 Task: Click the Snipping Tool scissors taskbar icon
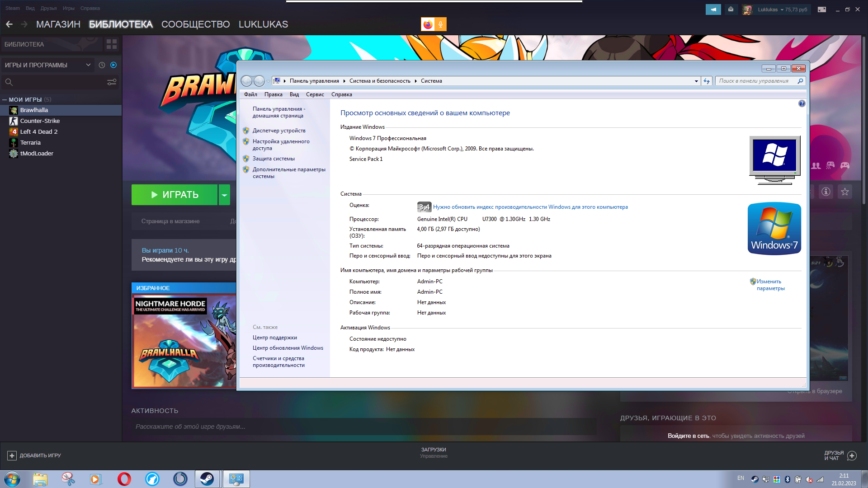coord(68,479)
